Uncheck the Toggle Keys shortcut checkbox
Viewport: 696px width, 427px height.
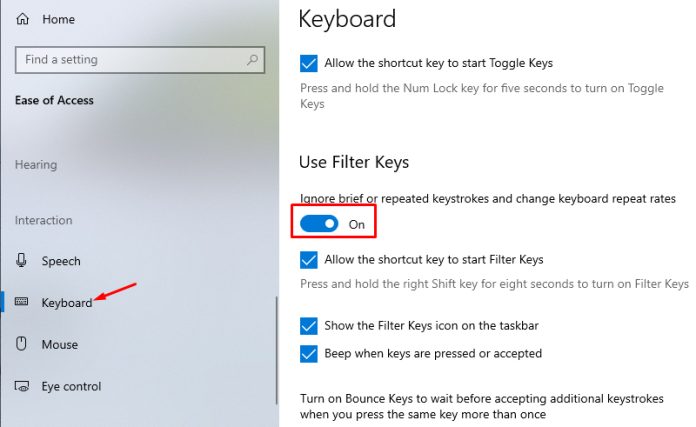pos(309,63)
